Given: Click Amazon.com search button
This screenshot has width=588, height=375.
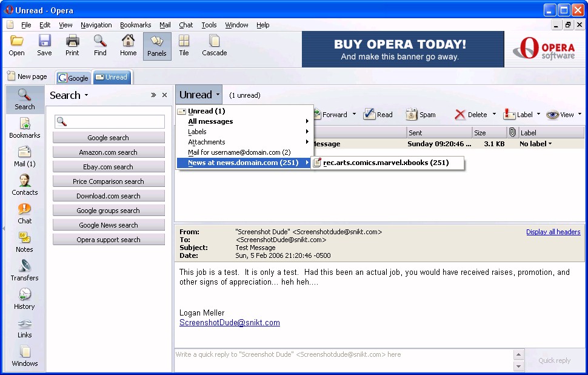Looking at the screenshot, I should [x=109, y=152].
